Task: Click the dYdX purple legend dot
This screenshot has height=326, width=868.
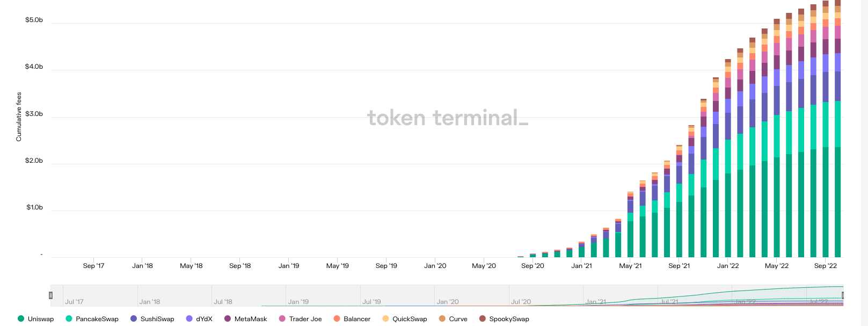Action: [x=189, y=319]
